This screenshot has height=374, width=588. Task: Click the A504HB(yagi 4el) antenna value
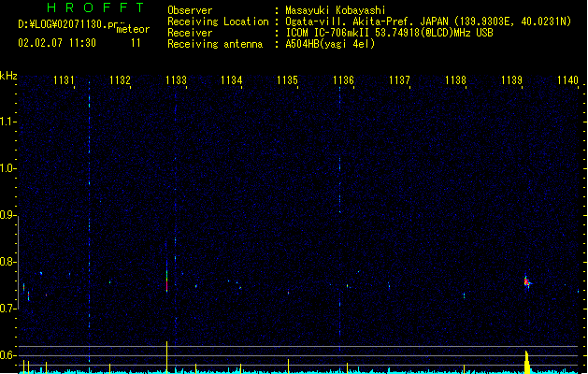[x=330, y=44]
